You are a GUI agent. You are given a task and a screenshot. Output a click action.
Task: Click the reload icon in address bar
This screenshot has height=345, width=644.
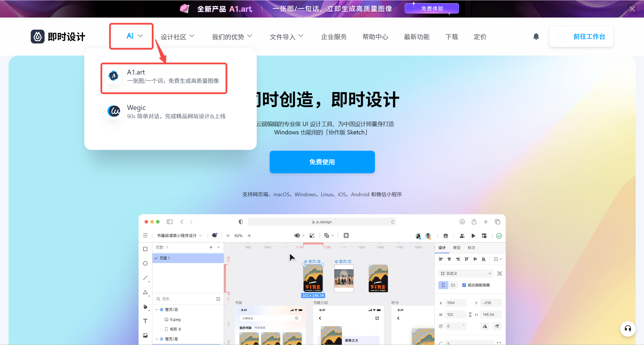[392, 222]
